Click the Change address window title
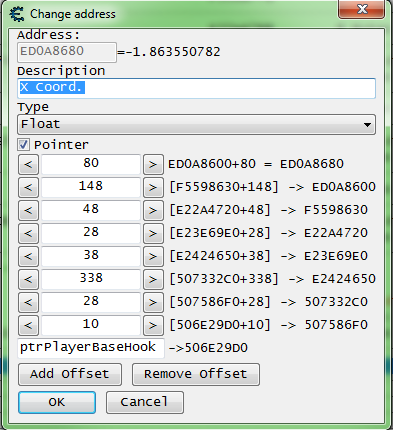 73,14
